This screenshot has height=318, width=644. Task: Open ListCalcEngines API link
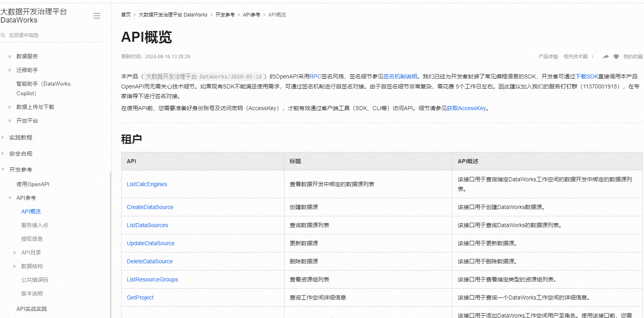click(147, 184)
